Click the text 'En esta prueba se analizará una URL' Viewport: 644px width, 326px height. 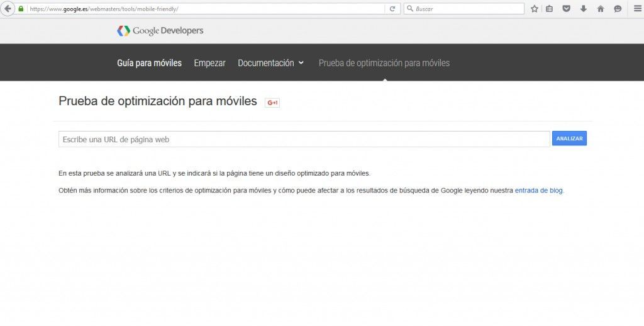(x=114, y=174)
